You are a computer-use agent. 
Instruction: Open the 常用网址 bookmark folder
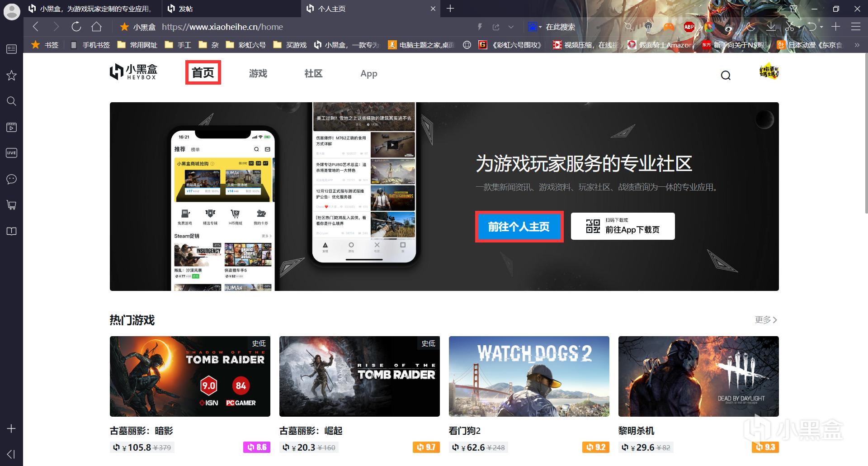[x=137, y=45]
